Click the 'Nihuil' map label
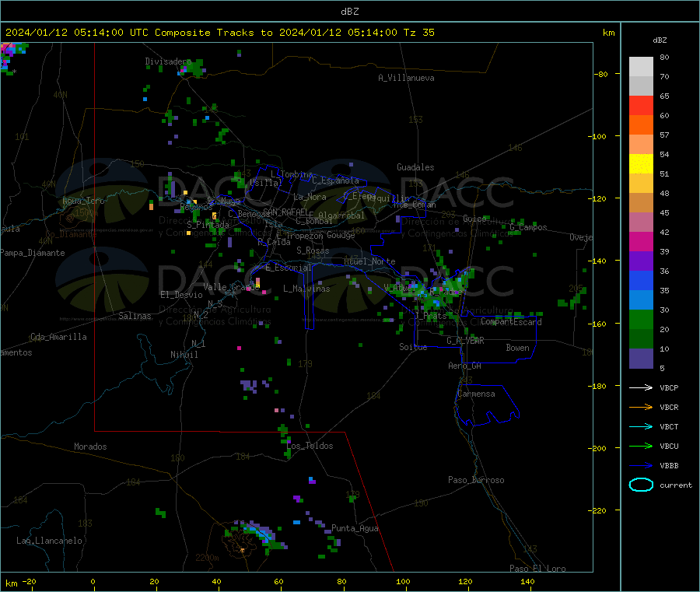Viewport: 700px width, 592px height. [x=184, y=355]
